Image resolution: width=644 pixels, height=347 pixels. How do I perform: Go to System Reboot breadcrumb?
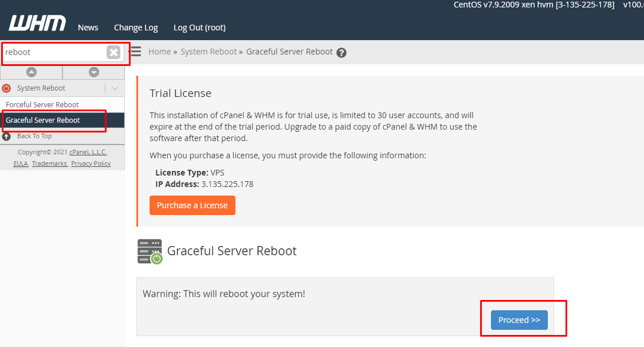[x=209, y=52]
